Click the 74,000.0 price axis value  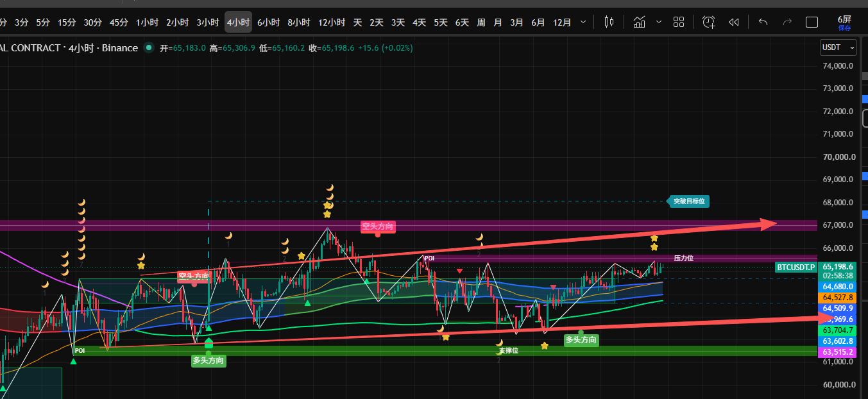pyautogui.click(x=838, y=65)
